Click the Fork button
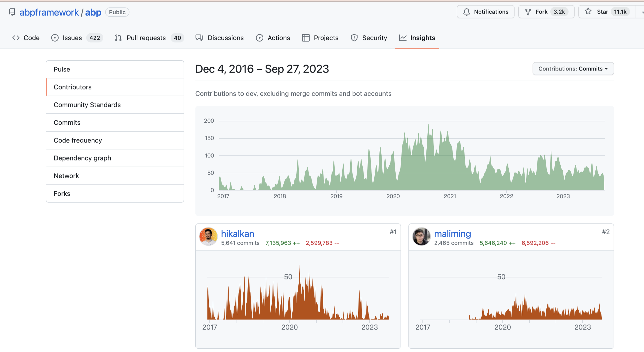The height and width of the screenshot is (352, 644). 546,12
